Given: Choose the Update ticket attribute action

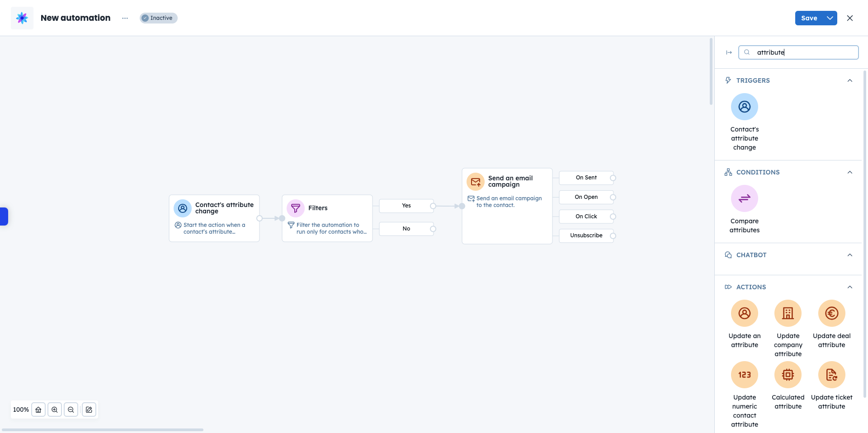Looking at the screenshot, I should (x=831, y=375).
